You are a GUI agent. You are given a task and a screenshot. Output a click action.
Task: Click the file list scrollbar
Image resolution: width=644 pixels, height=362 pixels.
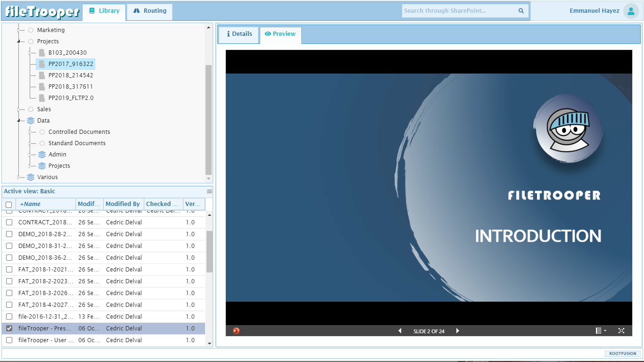(210, 251)
